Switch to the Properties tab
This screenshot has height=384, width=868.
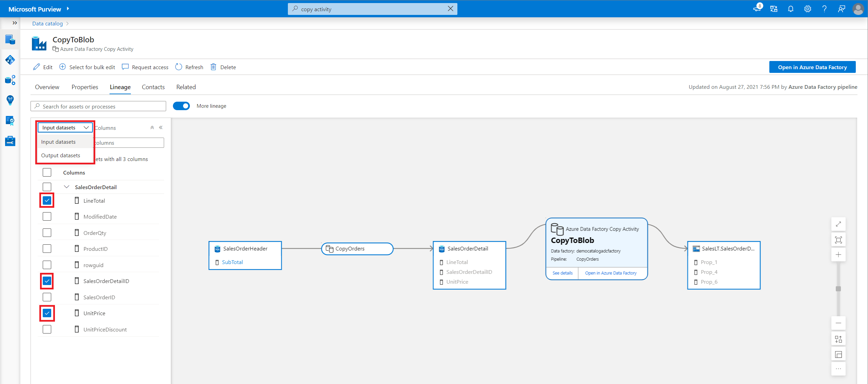click(85, 87)
